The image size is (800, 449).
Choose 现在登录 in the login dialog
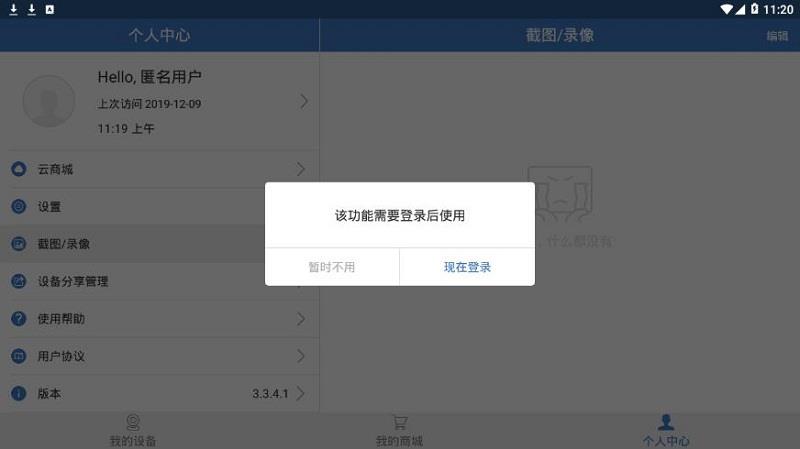click(x=467, y=267)
